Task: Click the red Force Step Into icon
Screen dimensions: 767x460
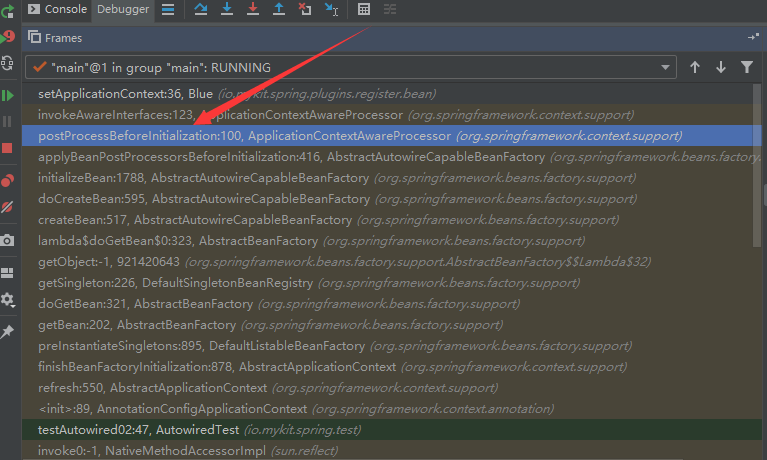Action: pos(252,9)
